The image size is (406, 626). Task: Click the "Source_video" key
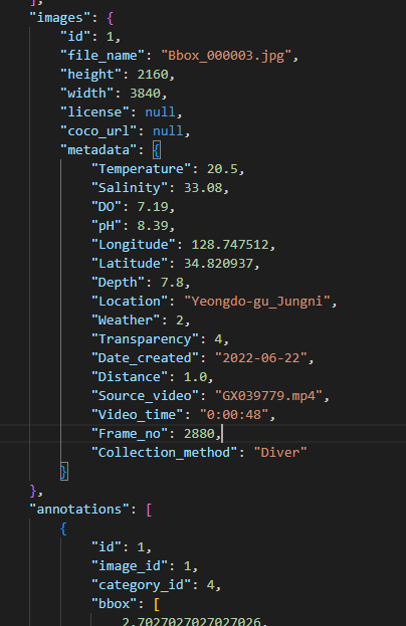click(145, 396)
